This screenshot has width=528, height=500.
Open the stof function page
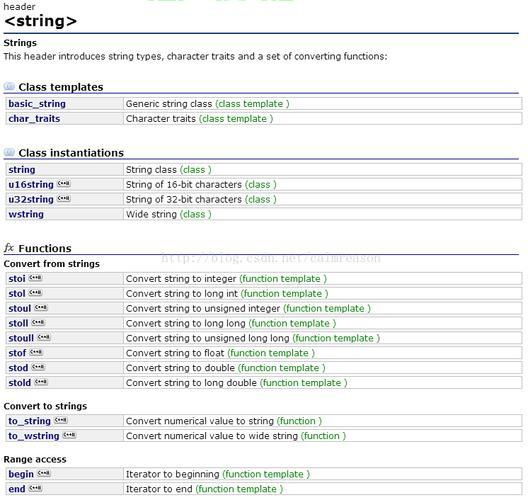tap(17, 353)
